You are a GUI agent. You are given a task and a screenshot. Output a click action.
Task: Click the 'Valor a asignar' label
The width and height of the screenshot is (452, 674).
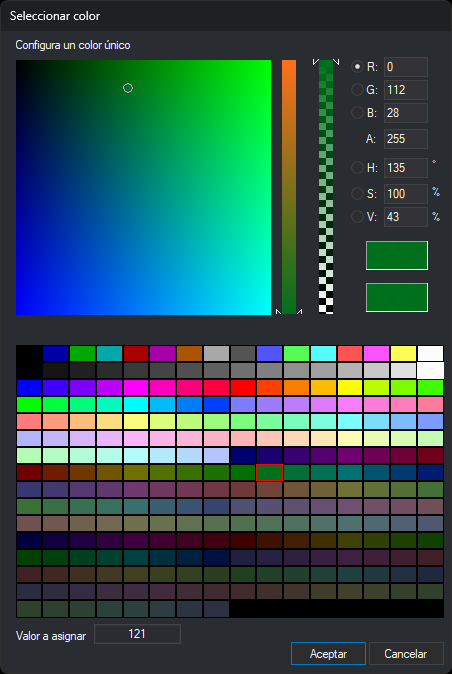pyautogui.click(x=51, y=636)
